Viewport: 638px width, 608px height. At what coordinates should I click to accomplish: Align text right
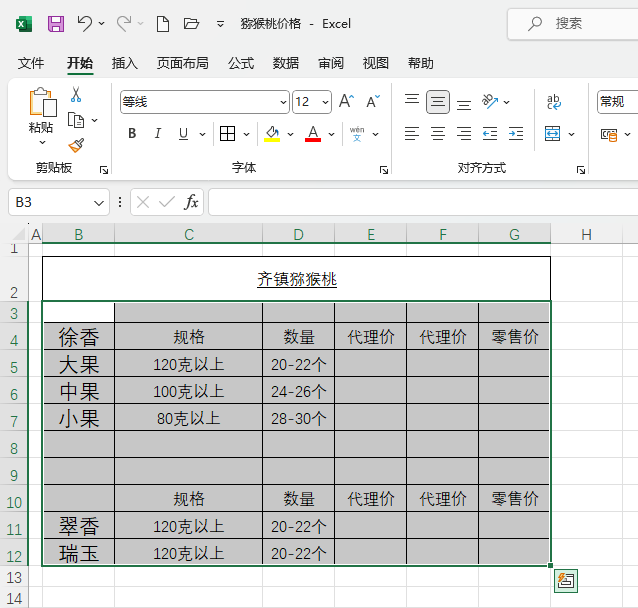(464, 133)
